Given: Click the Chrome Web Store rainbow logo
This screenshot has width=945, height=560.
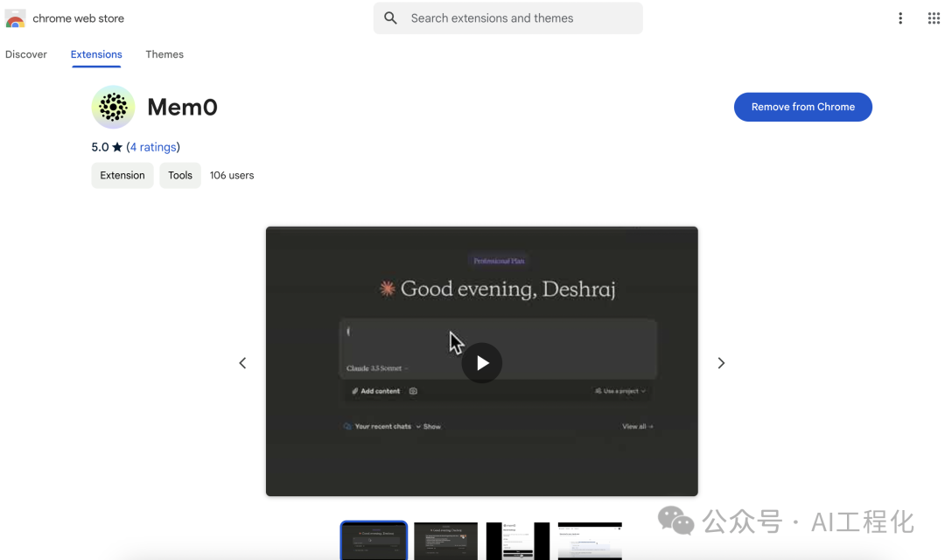Looking at the screenshot, I should click(x=15, y=18).
